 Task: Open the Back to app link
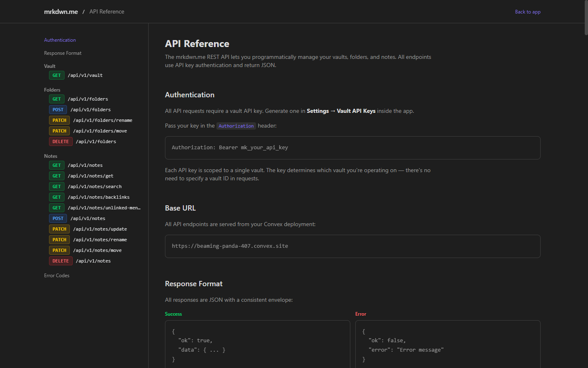(x=528, y=12)
